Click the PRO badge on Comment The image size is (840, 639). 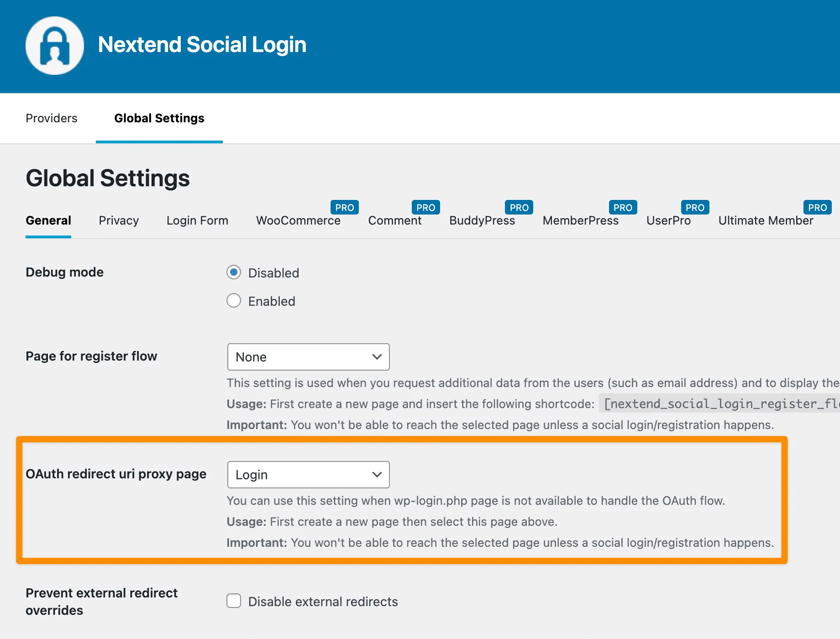[426, 207]
